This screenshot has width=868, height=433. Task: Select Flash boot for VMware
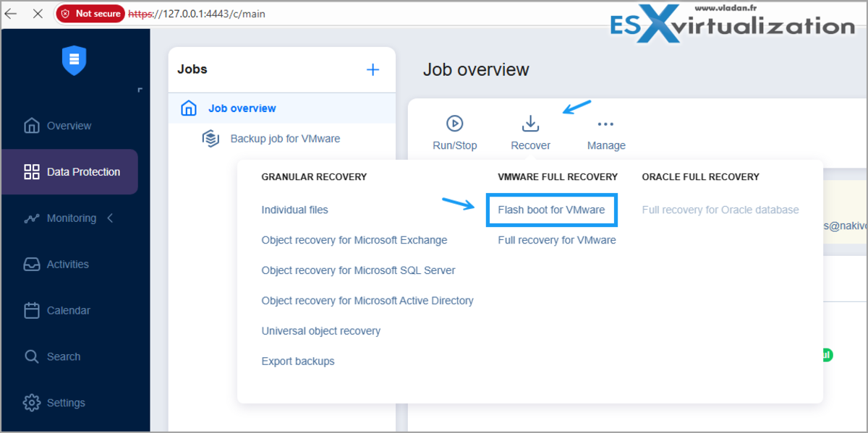coord(550,210)
